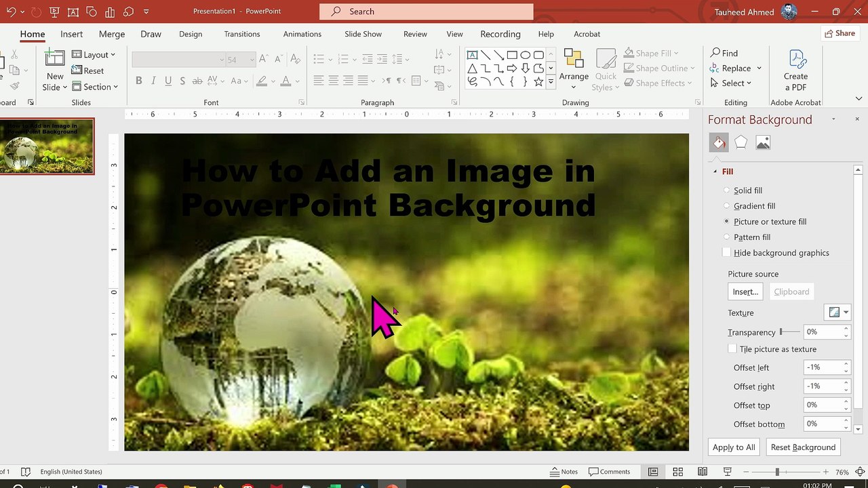This screenshot has width=868, height=488.
Task: Start Slide Show from status bar
Action: tap(728, 472)
